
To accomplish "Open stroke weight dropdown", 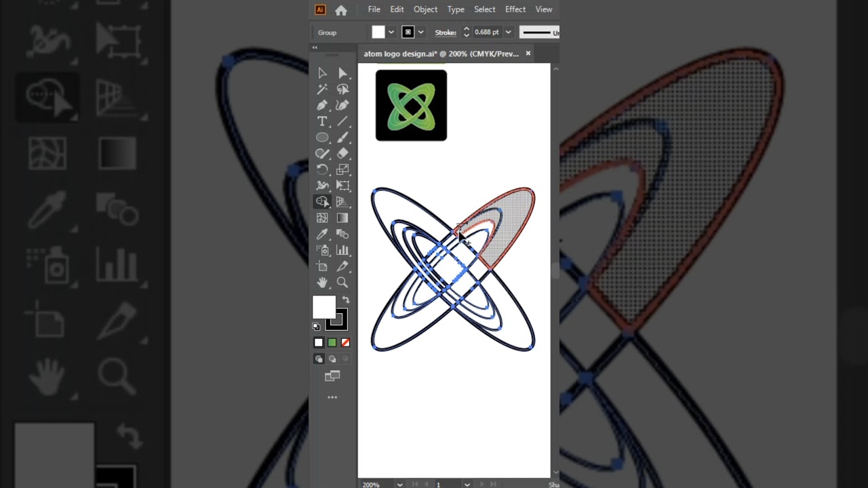I will [x=508, y=33].
